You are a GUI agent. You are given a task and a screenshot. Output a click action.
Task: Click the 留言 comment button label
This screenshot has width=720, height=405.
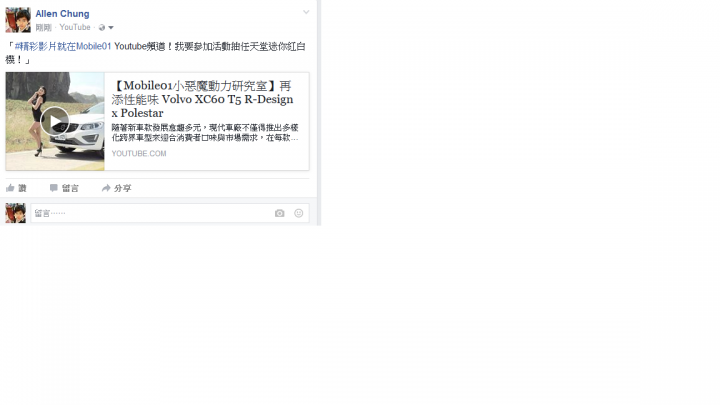[70, 188]
